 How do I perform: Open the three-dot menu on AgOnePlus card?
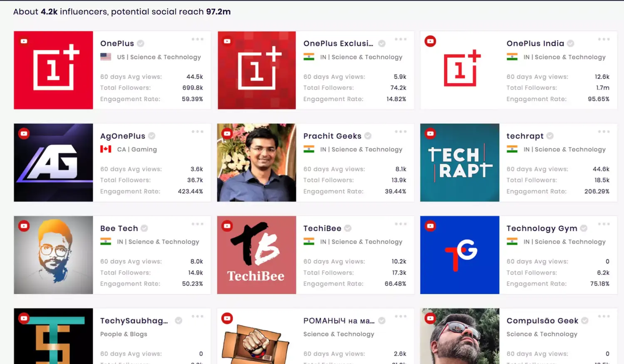pyautogui.click(x=198, y=131)
